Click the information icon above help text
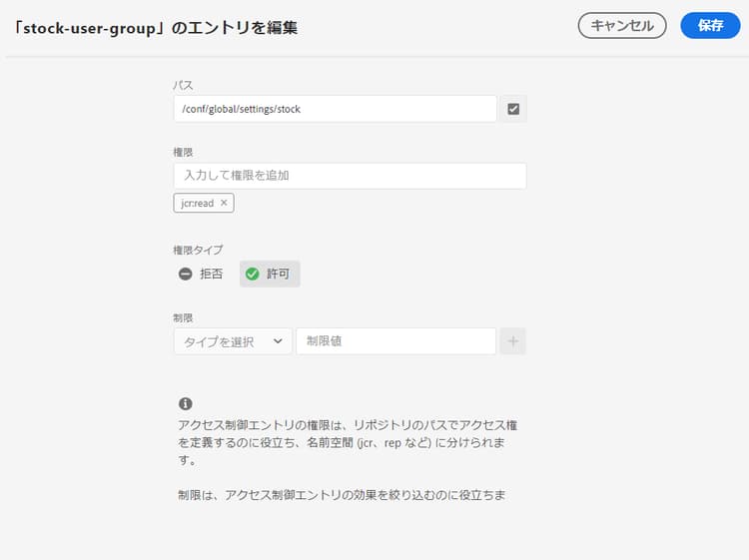Viewport: 749px width, 560px height. pyautogui.click(x=186, y=403)
